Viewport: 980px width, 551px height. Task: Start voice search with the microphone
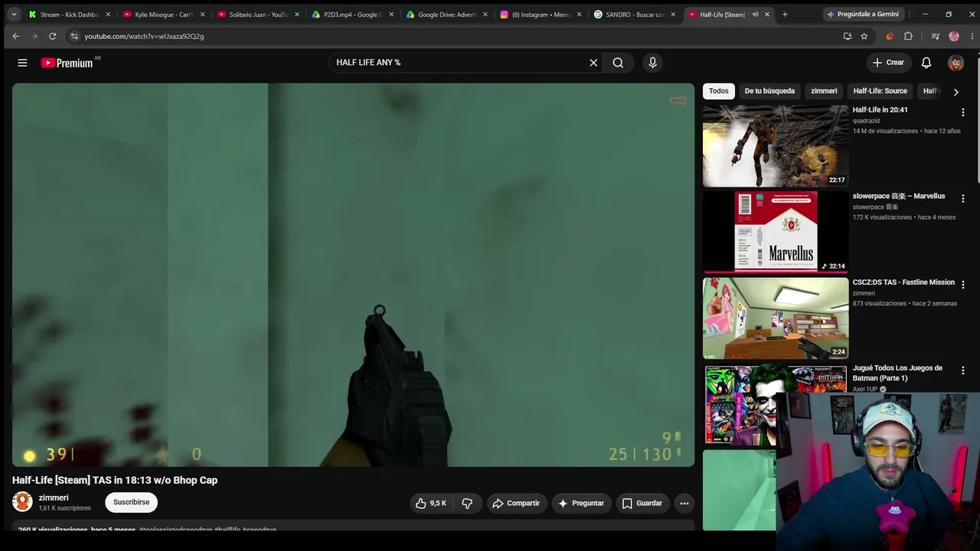652,63
